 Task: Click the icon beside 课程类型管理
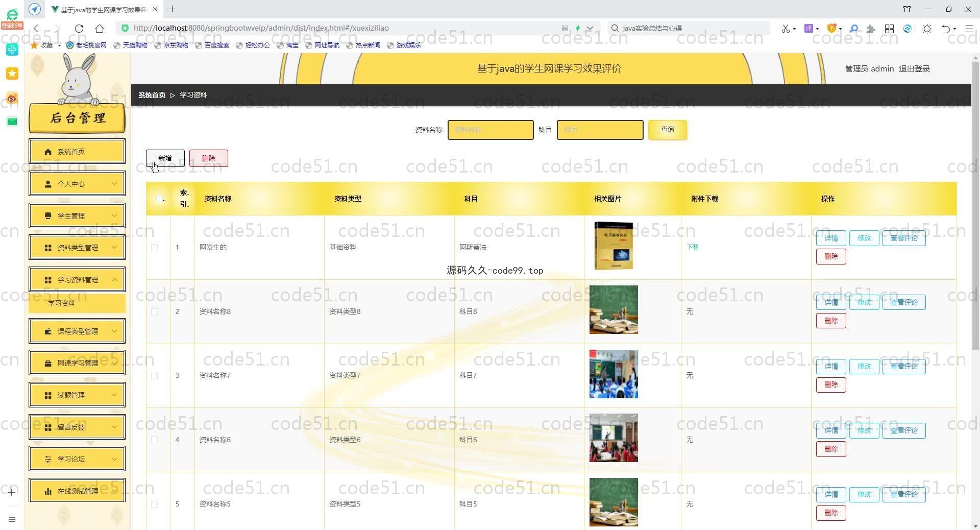pyautogui.click(x=48, y=331)
